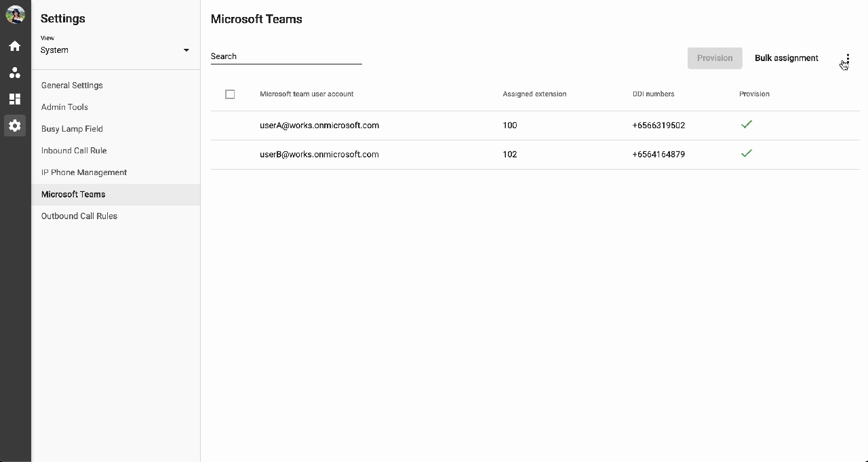The width and height of the screenshot is (868, 462).
Task: Click extension 100 cell
Action: click(x=510, y=126)
